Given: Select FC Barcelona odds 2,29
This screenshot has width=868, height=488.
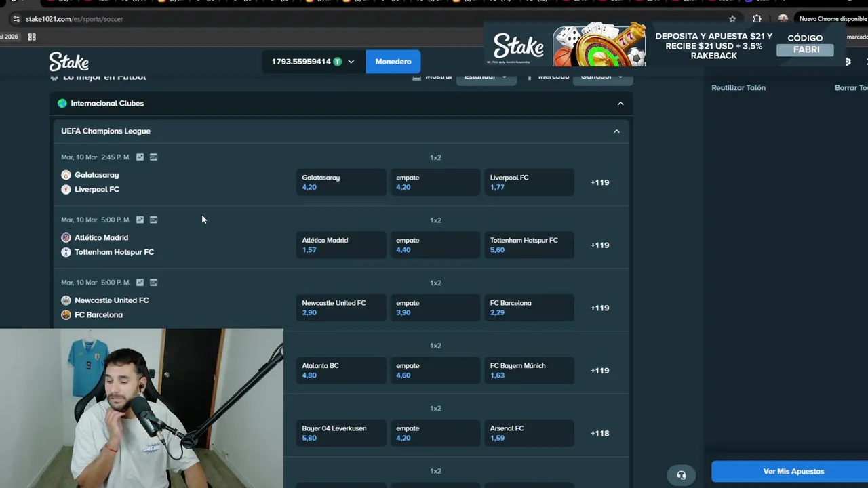Looking at the screenshot, I should click(x=529, y=308).
